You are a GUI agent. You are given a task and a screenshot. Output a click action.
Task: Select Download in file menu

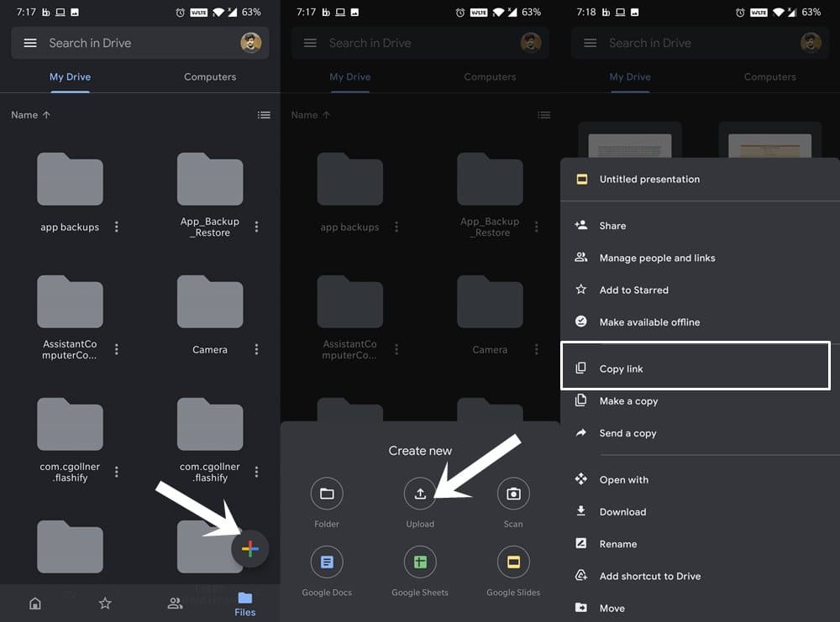pos(700,512)
